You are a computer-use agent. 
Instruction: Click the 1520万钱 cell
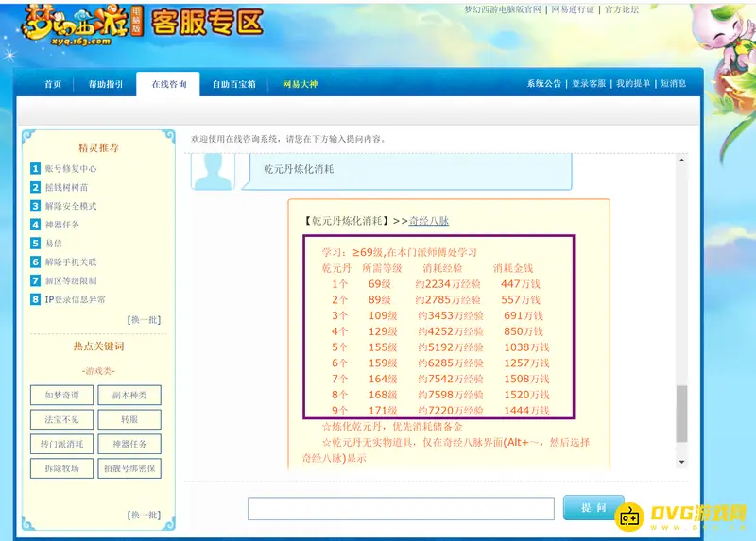click(526, 396)
